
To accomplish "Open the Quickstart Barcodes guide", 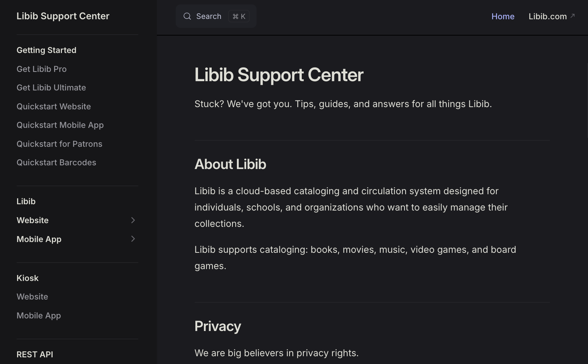I will (x=56, y=162).
